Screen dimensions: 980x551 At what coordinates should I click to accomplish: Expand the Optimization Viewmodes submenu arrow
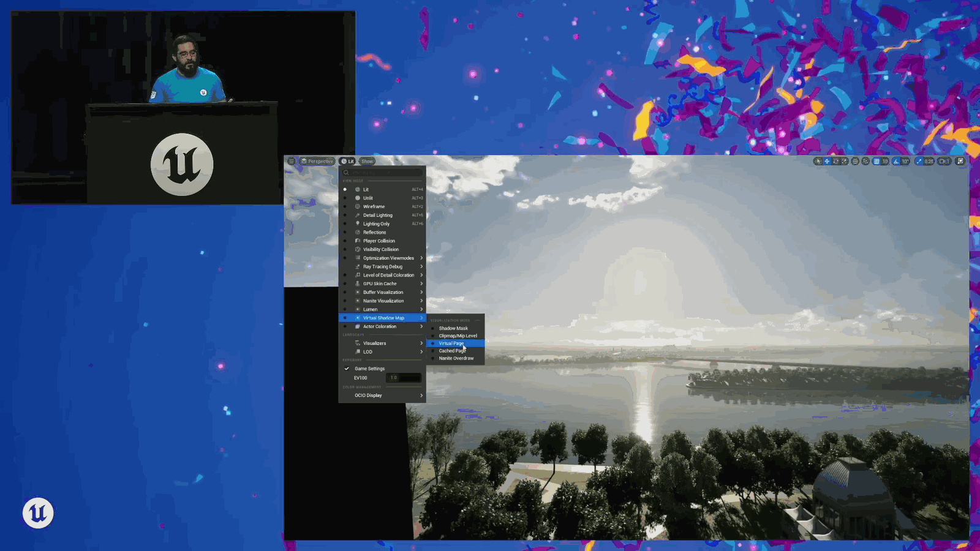click(x=421, y=258)
